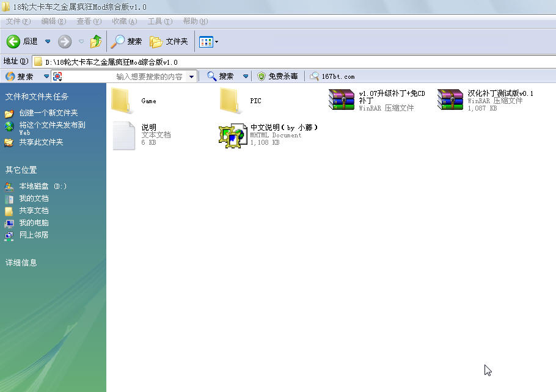Select the 说明 text document
556x392 pixels.
tap(124, 135)
